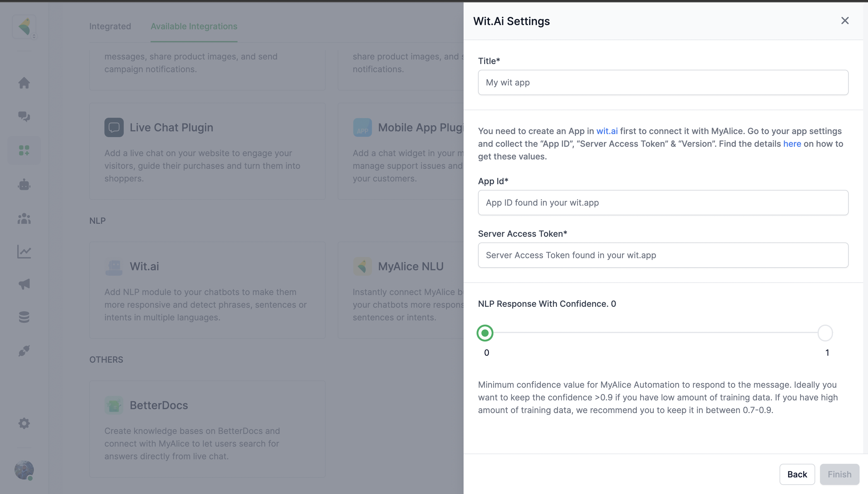Viewport: 868px width, 494px height.
Task: Switch to the Integrated tab
Action: (110, 26)
